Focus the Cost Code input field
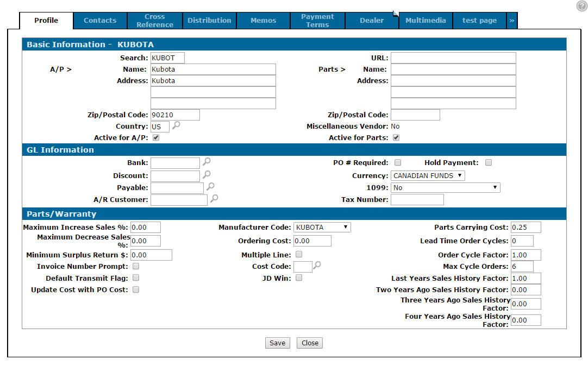This screenshot has height=385, width=588. (x=303, y=267)
